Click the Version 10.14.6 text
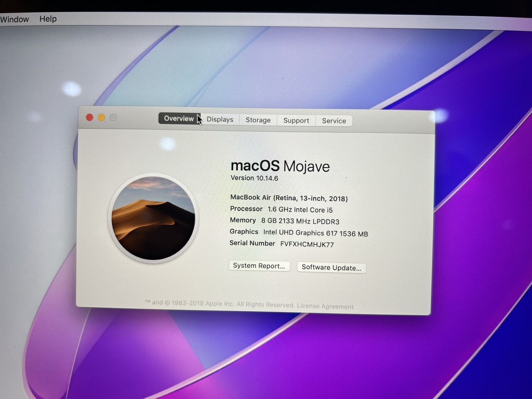The height and width of the screenshot is (399, 532). coord(254,178)
